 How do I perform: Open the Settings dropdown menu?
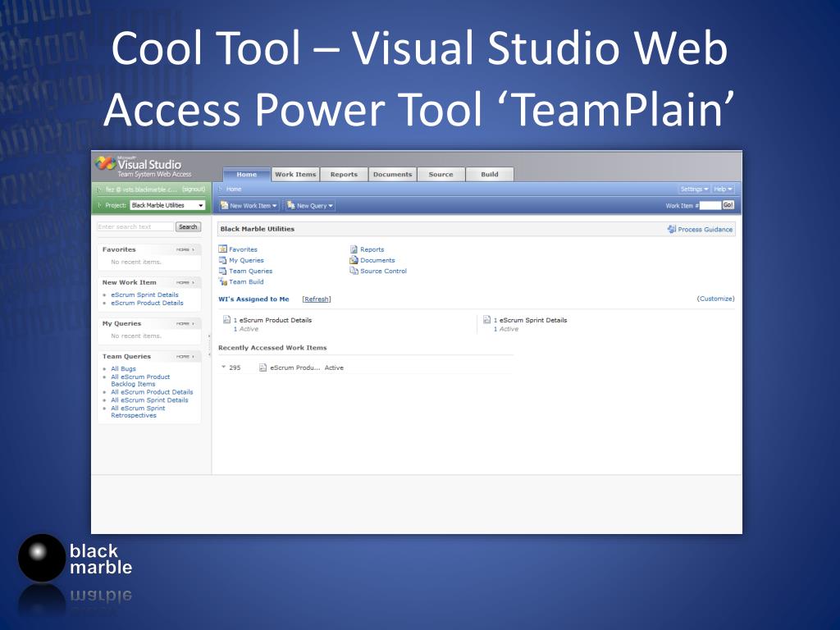[x=694, y=189]
